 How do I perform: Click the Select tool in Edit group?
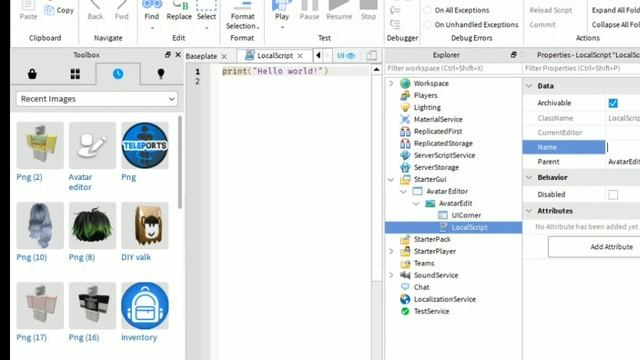tap(206, 11)
